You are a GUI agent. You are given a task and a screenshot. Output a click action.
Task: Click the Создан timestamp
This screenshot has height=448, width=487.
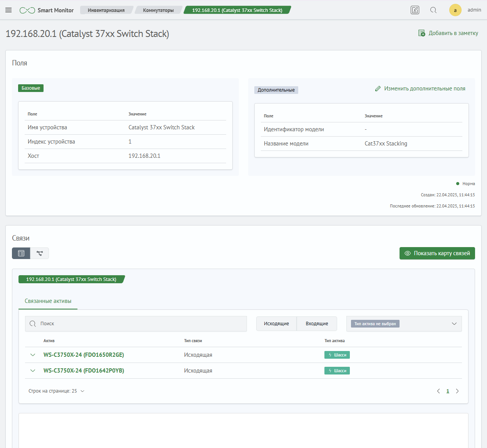click(x=448, y=195)
